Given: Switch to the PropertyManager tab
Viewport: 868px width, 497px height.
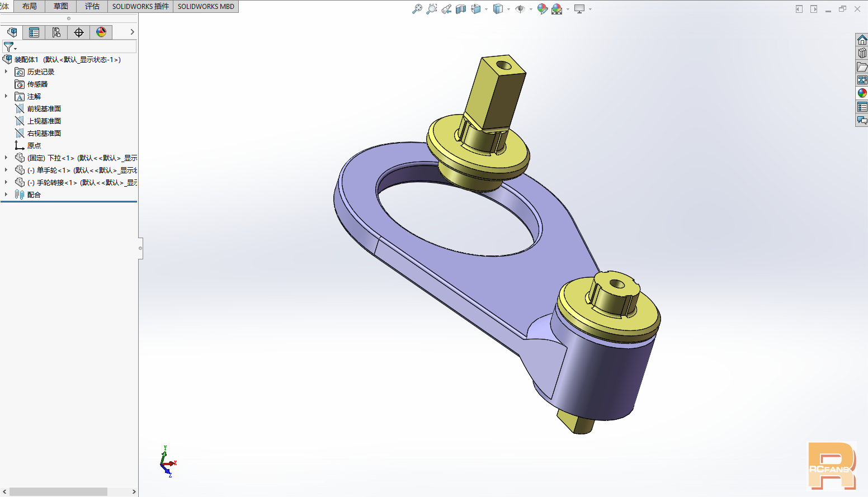Looking at the screenshot, I should 34,32.
